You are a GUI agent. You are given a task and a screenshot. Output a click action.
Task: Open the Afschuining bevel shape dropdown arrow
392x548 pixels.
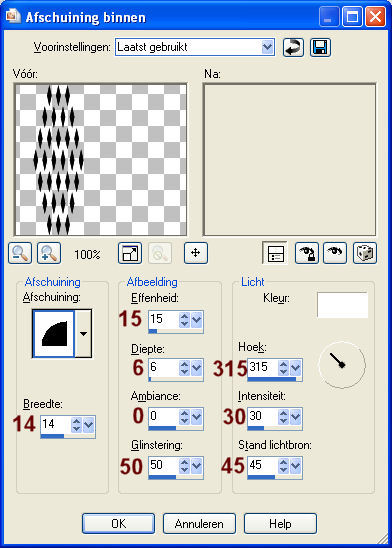[x=83, y=334]
